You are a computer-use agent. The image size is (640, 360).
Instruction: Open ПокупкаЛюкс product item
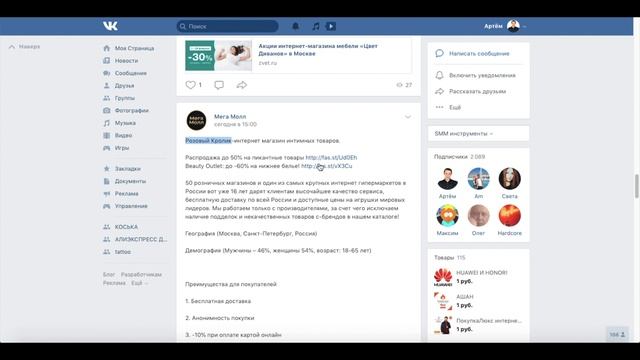[x=478, y=325]
